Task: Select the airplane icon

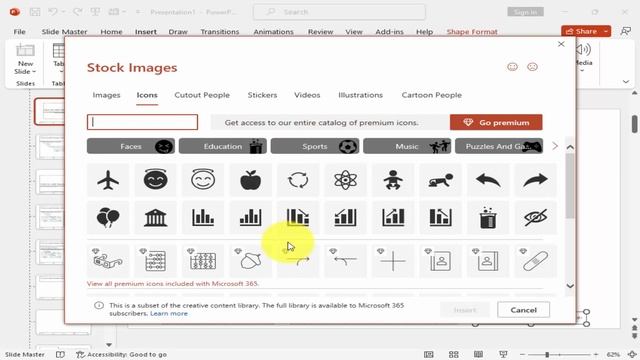Action: pyautogui.click(x=108, y=180)
